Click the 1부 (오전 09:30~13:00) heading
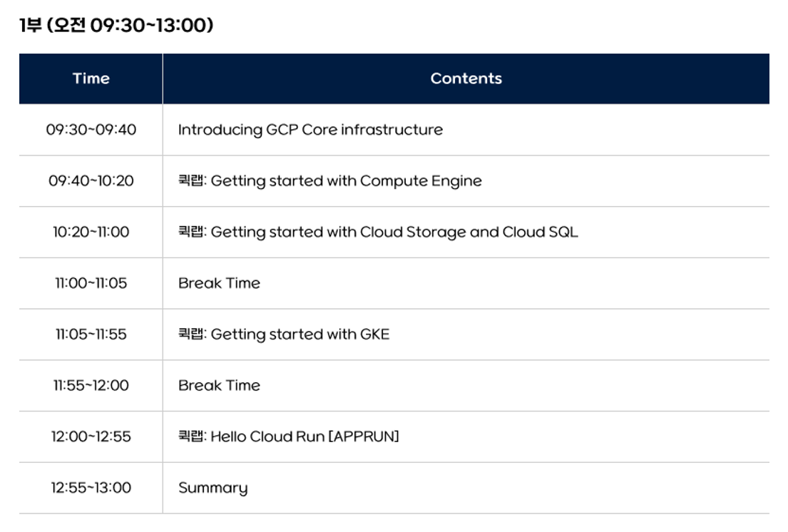 116,26
